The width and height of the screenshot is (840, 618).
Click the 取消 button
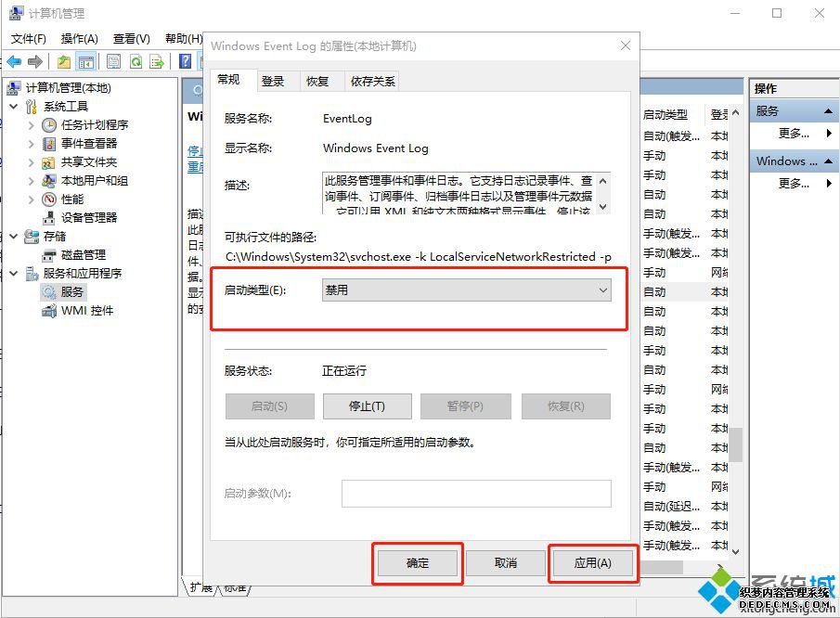[x=505, y=563]
